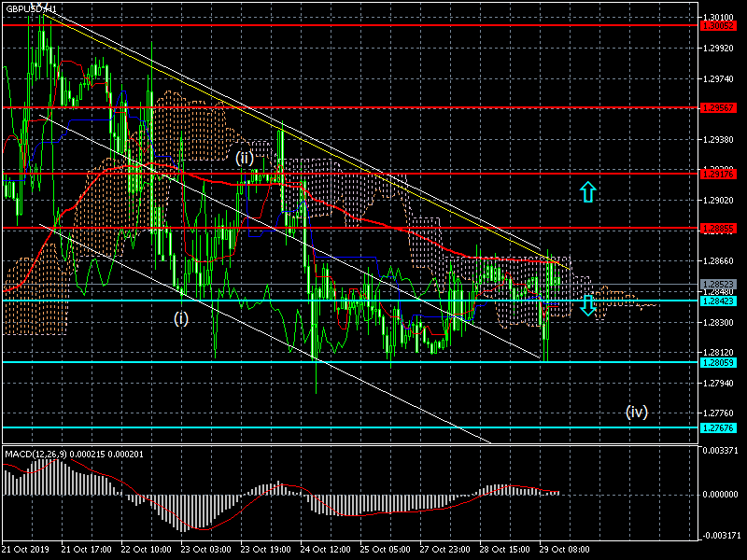Click the cyan down arrow marker
This screenshot has width=747, height=560.
[x=587, y=304]
